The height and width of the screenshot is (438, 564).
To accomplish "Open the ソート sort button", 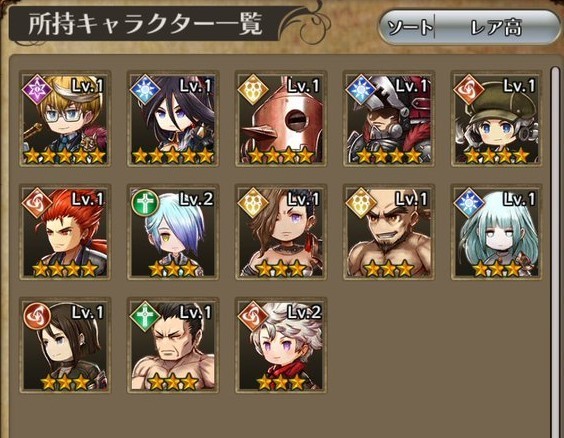I will pos(408,27).
